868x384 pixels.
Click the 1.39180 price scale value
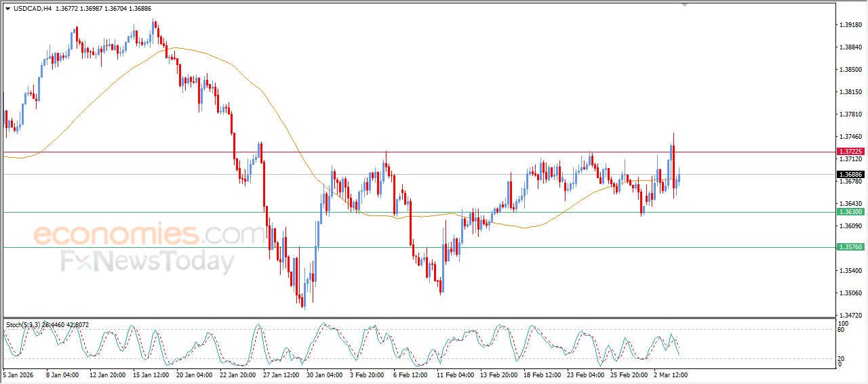click(x=850, y=25)
